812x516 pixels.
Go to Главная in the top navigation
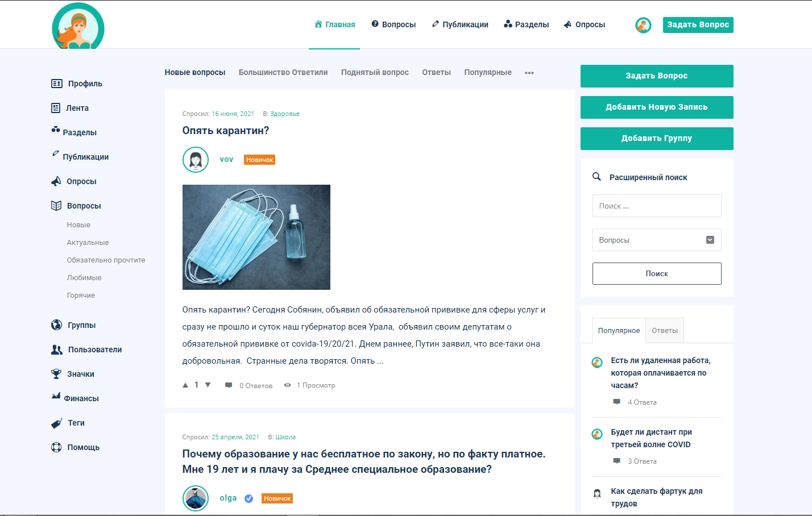tap(335, 24)
